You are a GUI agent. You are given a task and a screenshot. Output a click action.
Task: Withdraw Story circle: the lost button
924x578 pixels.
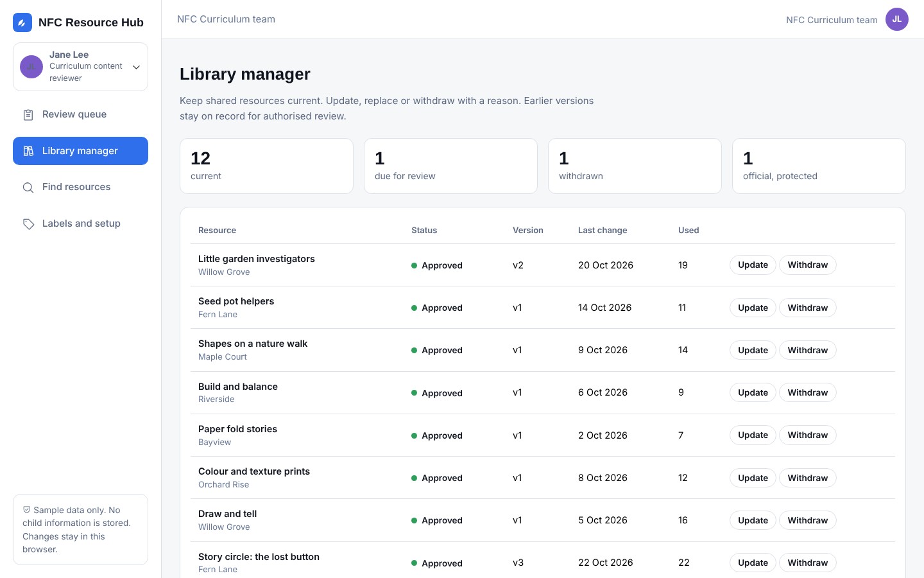tap(807, 563)
